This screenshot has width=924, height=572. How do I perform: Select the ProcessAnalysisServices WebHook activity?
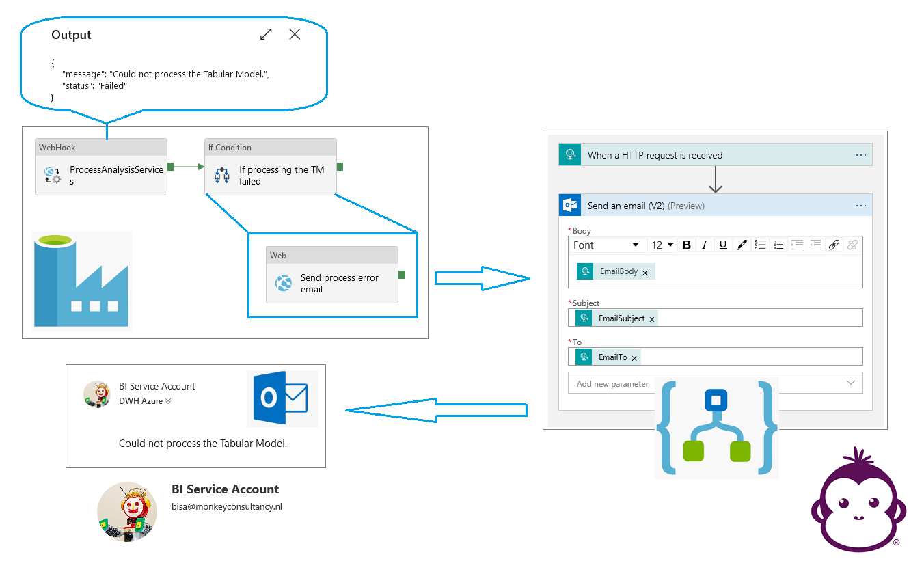[x=101, y=167]
